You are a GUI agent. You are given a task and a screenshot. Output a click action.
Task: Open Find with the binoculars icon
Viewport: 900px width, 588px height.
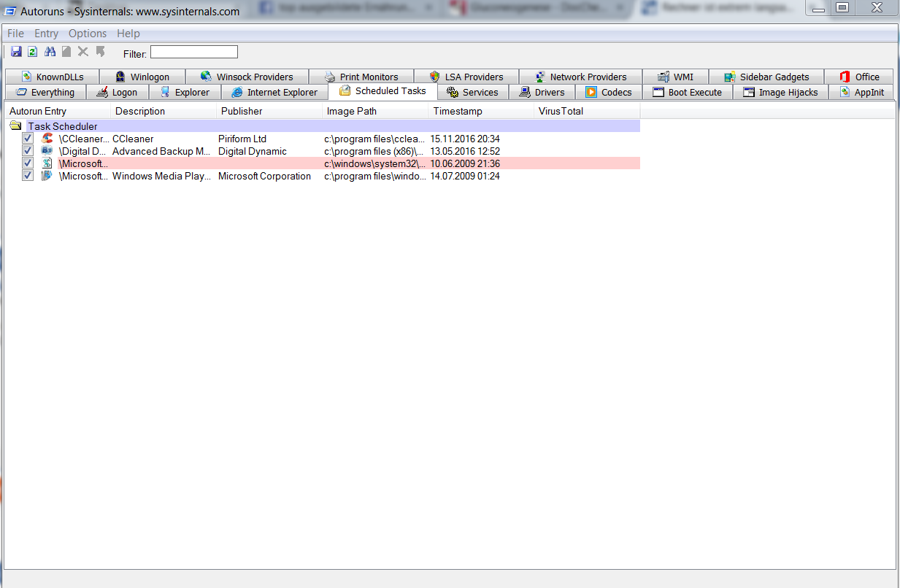50,52
